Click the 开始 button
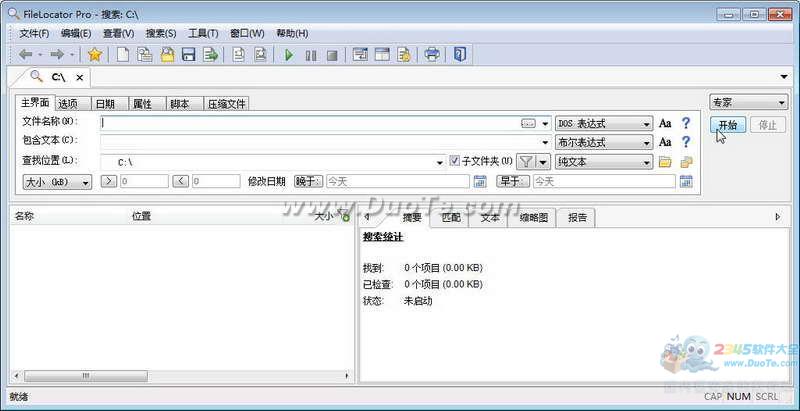This screenshot has height=411, width=800. click(x=728, y=125)
